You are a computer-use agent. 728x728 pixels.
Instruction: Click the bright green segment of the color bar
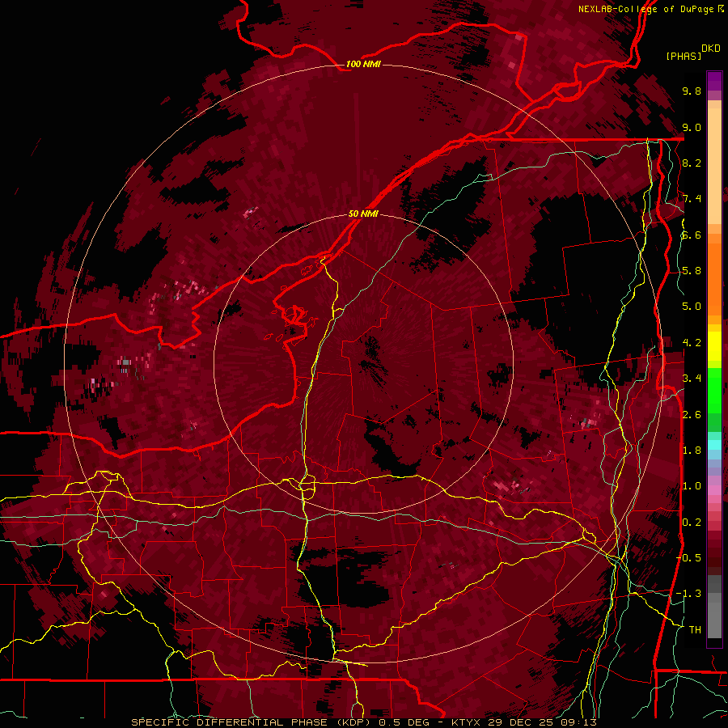(x=714, y=390)
